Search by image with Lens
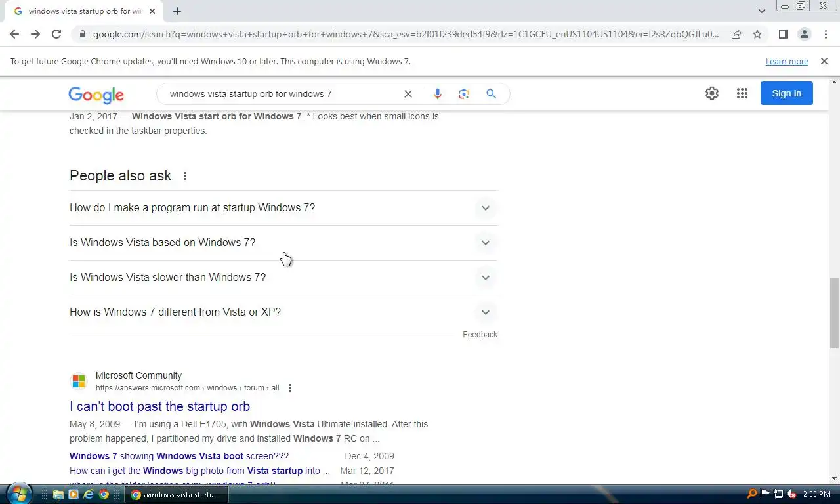 point(464,94)
